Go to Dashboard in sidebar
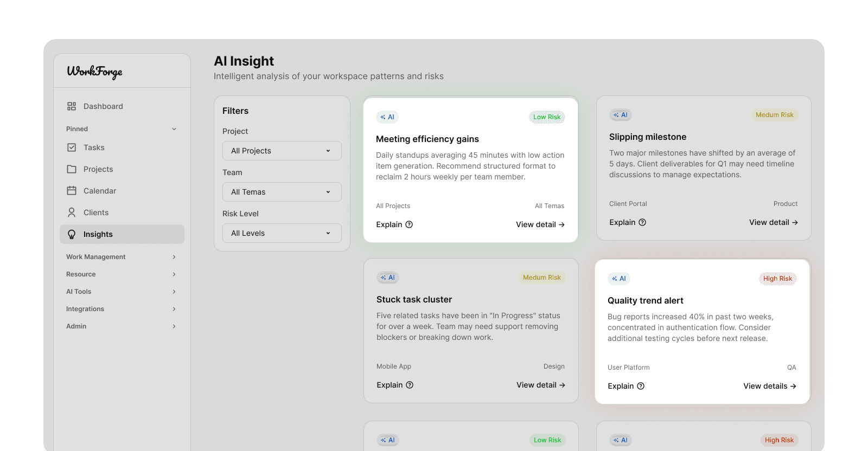The width and height of the screenshot is (868, 451). click(x=122, y=106)
